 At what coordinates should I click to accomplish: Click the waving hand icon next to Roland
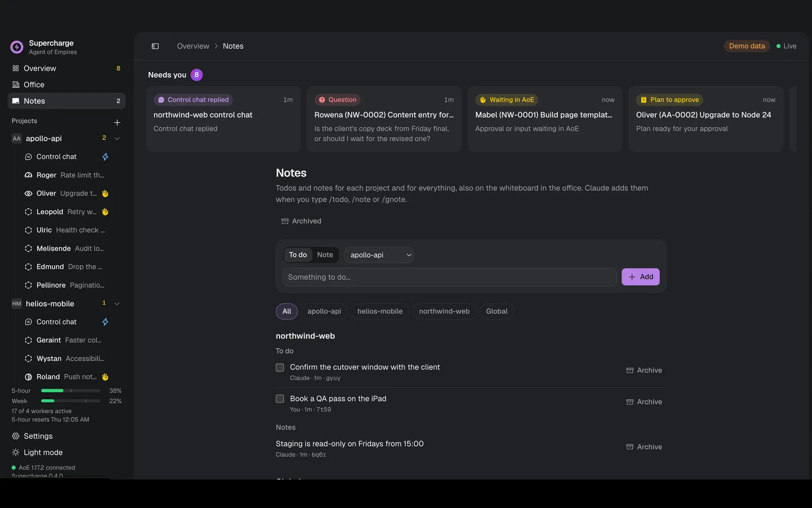pos(105,377)
